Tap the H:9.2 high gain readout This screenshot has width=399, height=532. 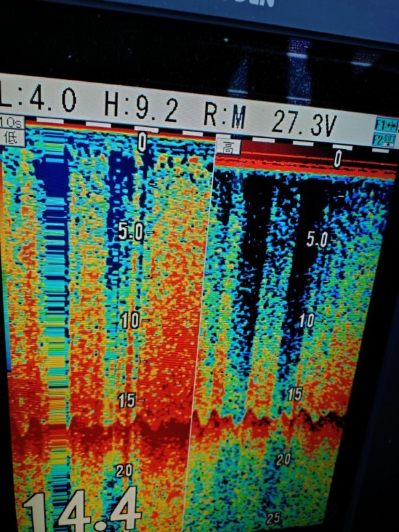141,107
